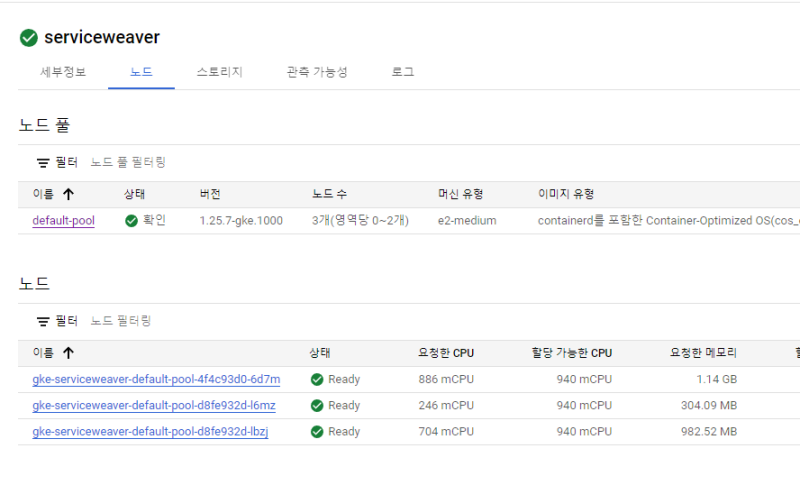Click Ready status icon for node lbzj

(317, 432)
